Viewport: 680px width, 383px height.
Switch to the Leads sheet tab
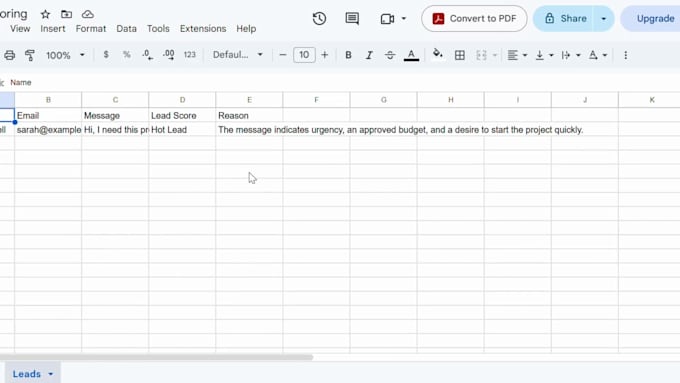(x=26, y=373)
